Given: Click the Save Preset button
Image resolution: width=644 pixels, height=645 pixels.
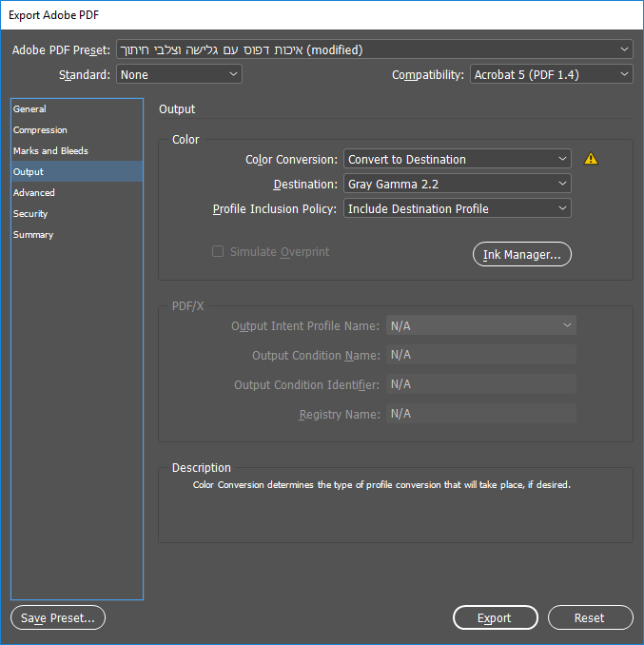Looking at the screenshot, I should point(58,617).
